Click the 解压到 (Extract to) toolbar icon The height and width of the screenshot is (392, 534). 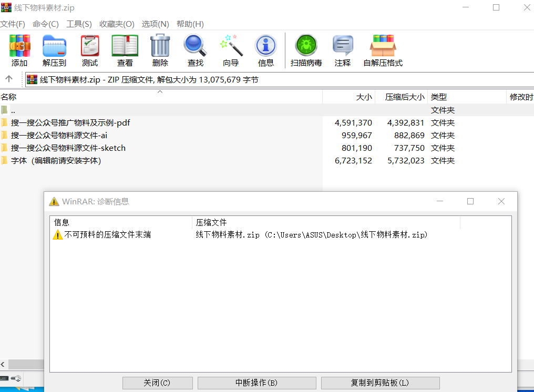[54, 45]
